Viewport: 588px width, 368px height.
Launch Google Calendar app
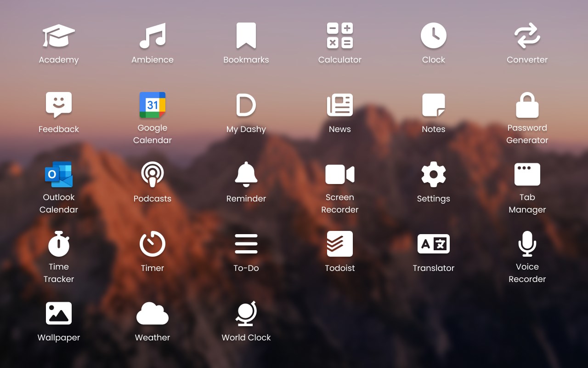click(153, 105)
